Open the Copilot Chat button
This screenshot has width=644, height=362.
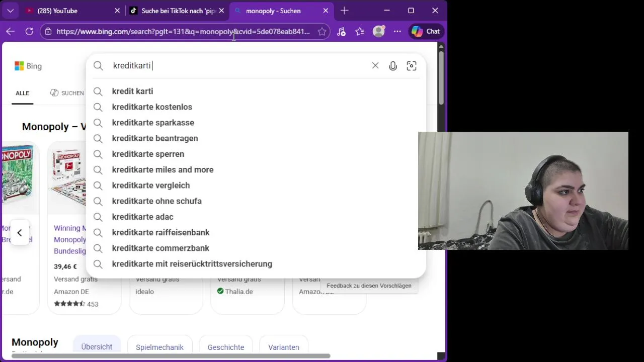[426, 31]
